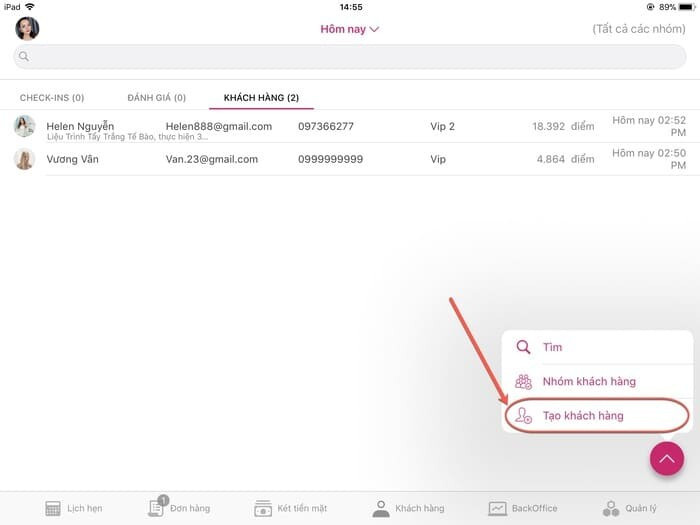Open the (Tất cả các nhóm) group filter
Screen dimensions: 700x525
point(638,29)
